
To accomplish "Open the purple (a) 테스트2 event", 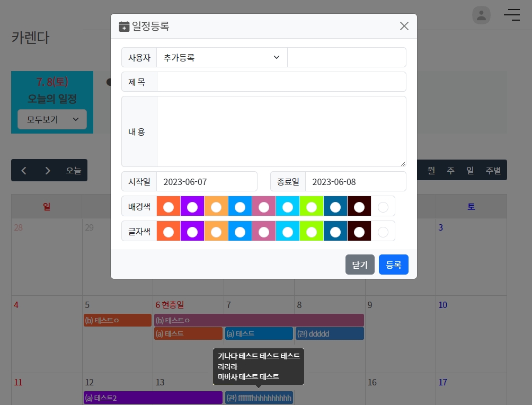I will point(153,398).
